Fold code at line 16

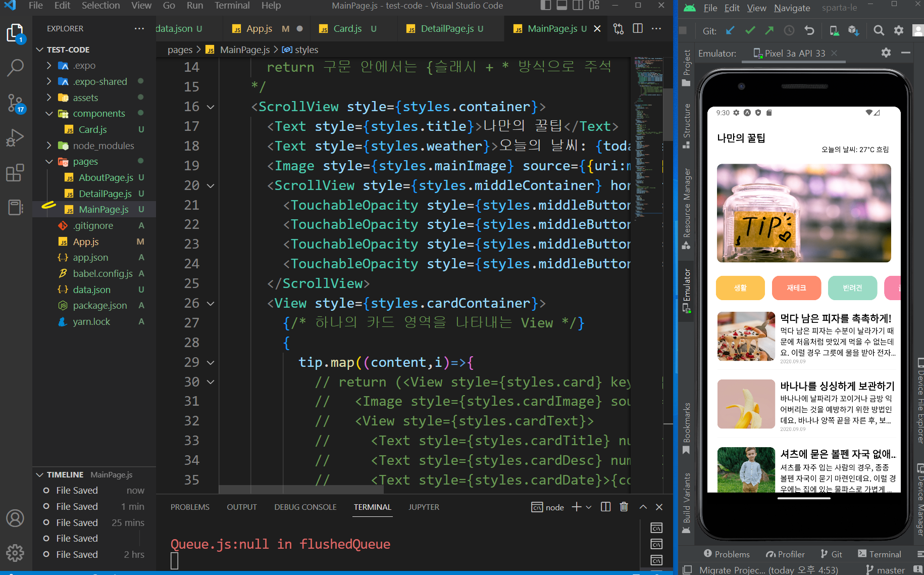pyautogui.click(x=211, y=107)
